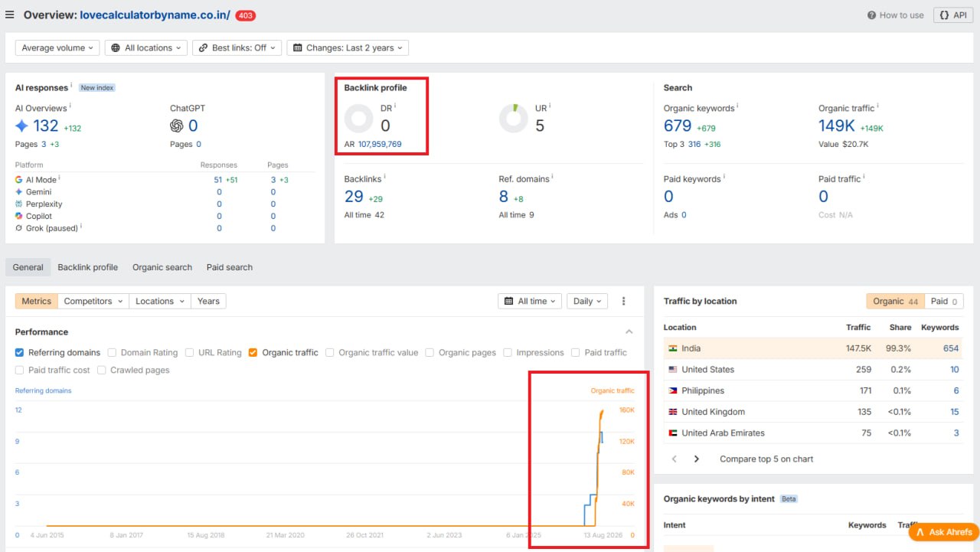
Task: Enable the Impressions checkbox
Action: [508, 353]
